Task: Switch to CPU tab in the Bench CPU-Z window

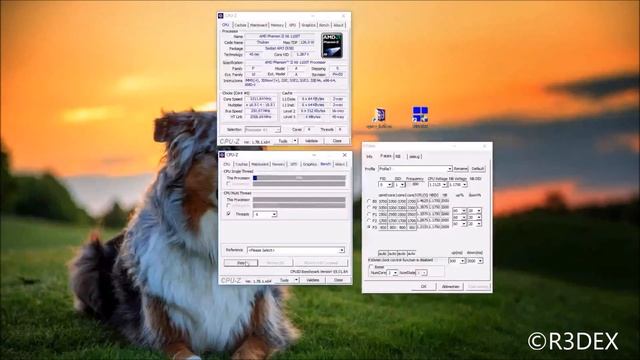Action: [227, 164]
